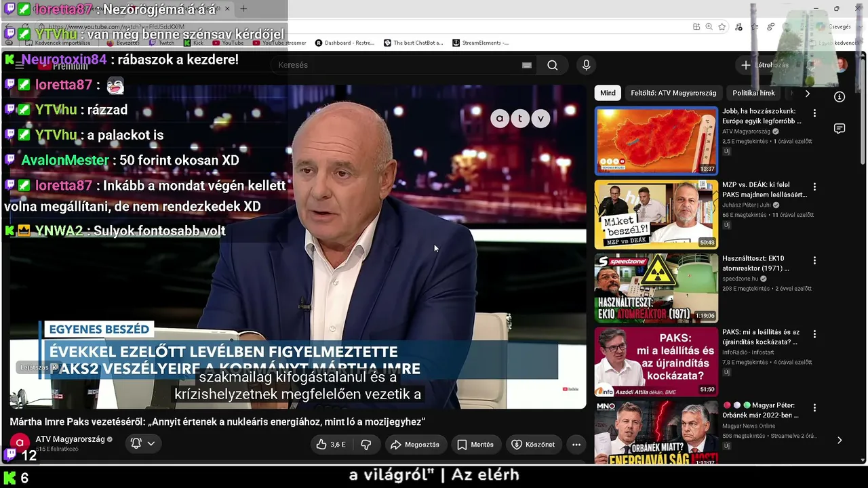Open ATV Magyarország channel name link

[x=71, y=439]
